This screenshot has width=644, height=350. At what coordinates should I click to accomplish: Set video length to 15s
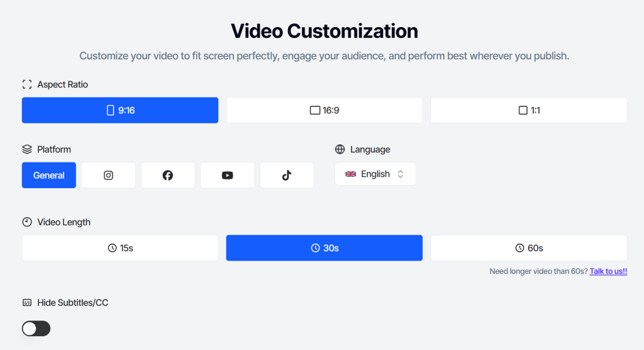[120, 248]
